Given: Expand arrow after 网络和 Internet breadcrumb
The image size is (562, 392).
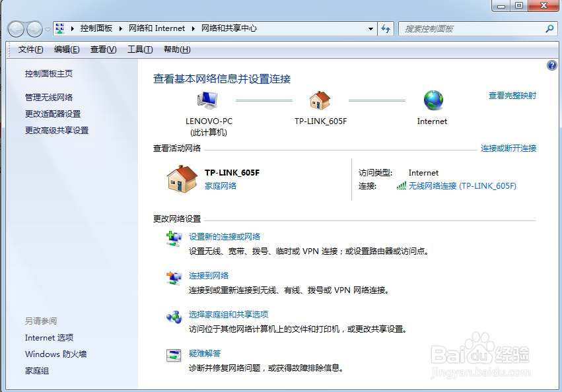Looking at the screenshot, I should point(193,28).
